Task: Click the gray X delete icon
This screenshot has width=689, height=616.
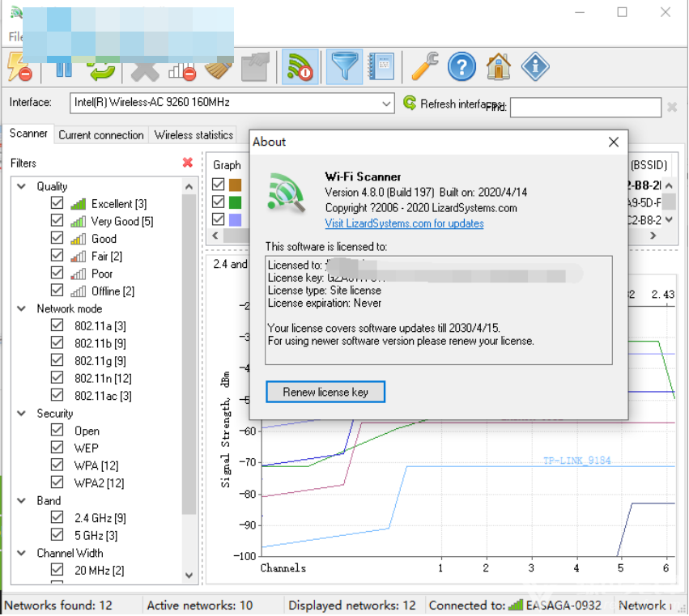Action: tap(145, 72)
